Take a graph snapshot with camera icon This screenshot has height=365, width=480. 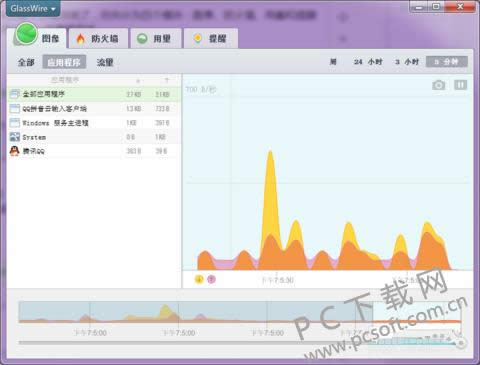pos(438,85)
